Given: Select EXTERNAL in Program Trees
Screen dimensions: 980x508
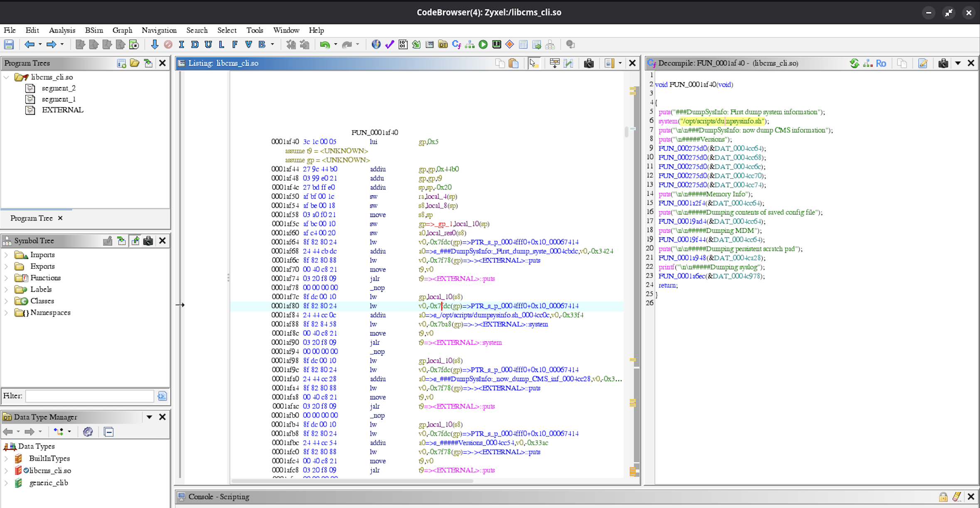Looking at the screenshot, I should coord(62,110).
